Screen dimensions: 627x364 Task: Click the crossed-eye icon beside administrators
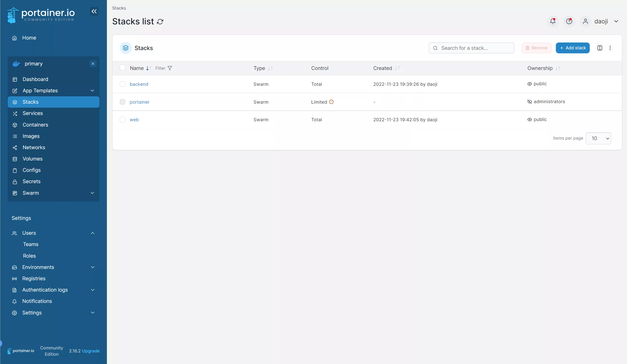tap(530, 102)
